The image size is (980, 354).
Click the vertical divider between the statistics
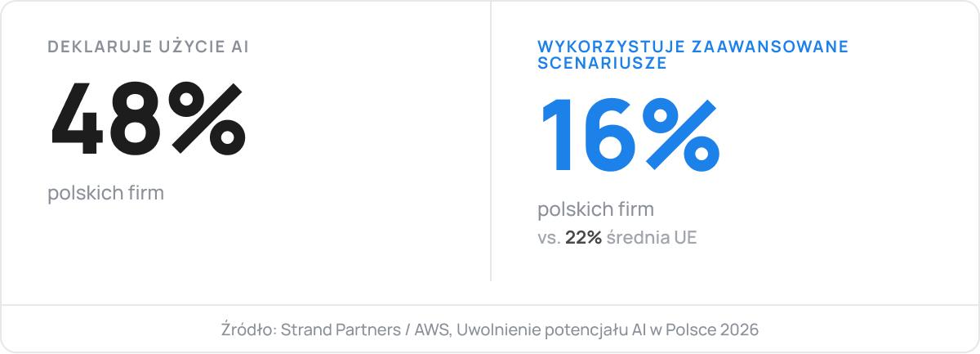coord(490,141)
